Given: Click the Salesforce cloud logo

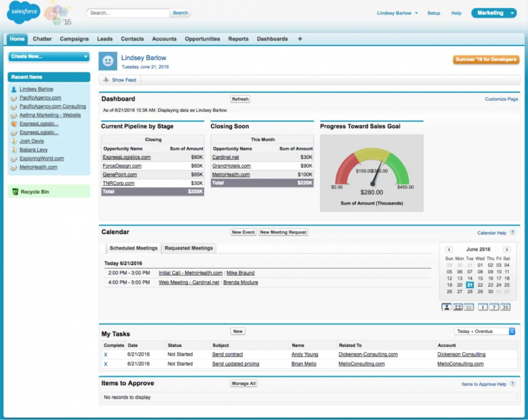Looking at the screenshot, I should [x=23, y=12].
